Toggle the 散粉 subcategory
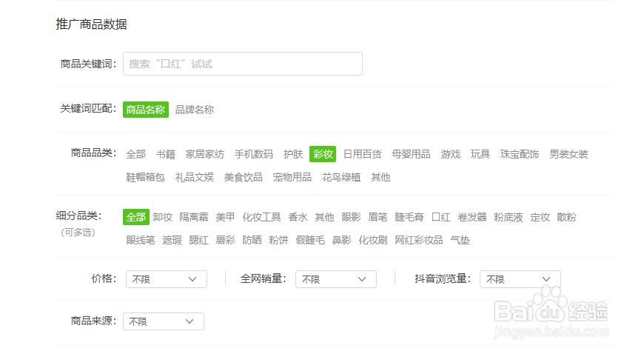 pos(567,217)
